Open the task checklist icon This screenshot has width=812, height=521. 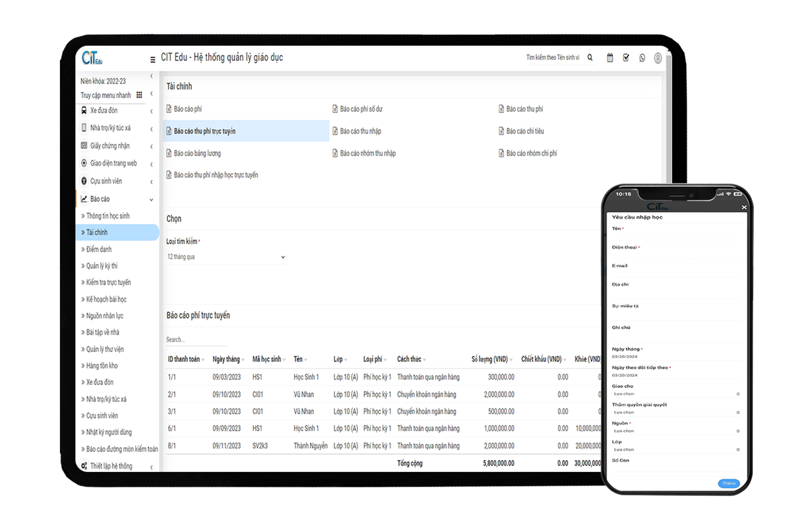[x=626, y=58]
